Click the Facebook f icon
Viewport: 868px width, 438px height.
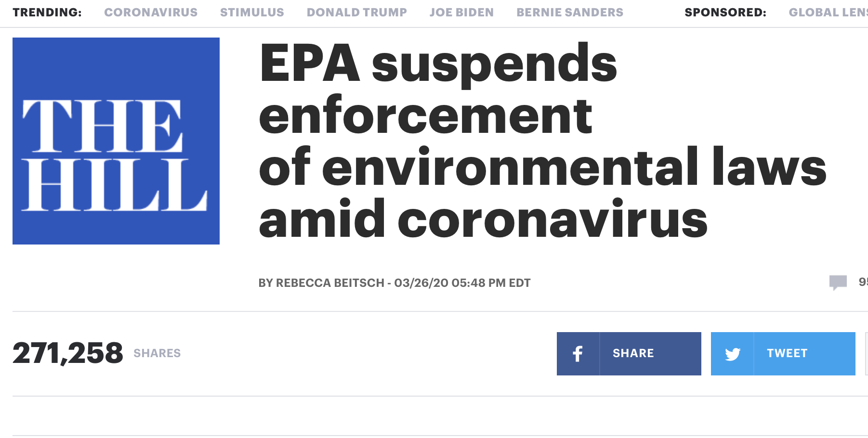(x=578, y=354)
